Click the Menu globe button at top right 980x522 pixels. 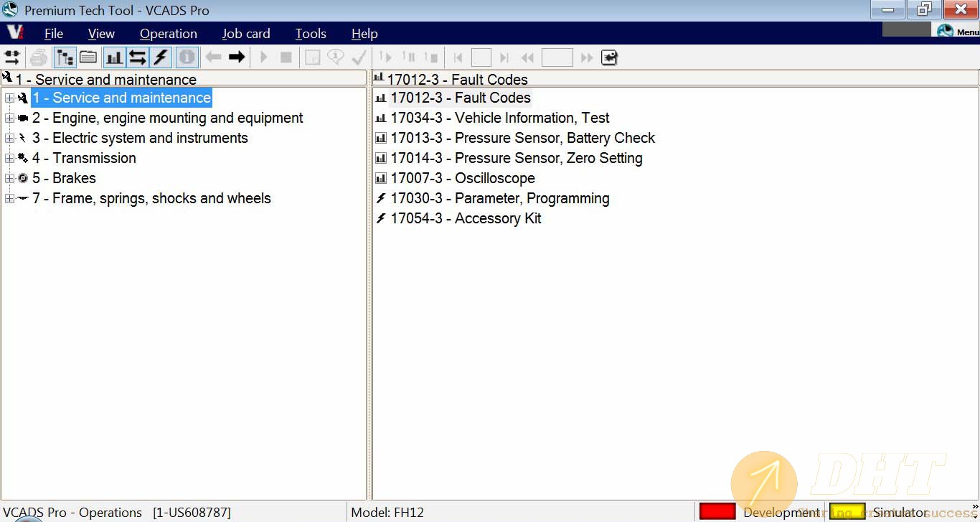tap(958, 31)
